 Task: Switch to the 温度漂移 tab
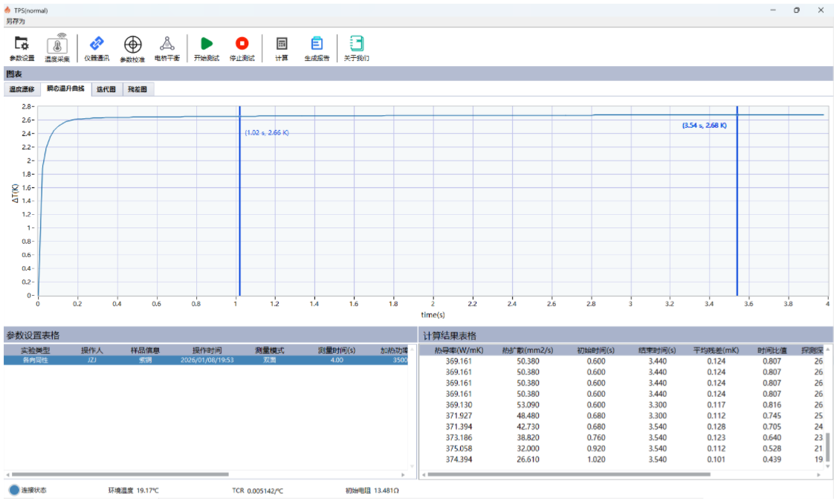(x=22, y=89)
